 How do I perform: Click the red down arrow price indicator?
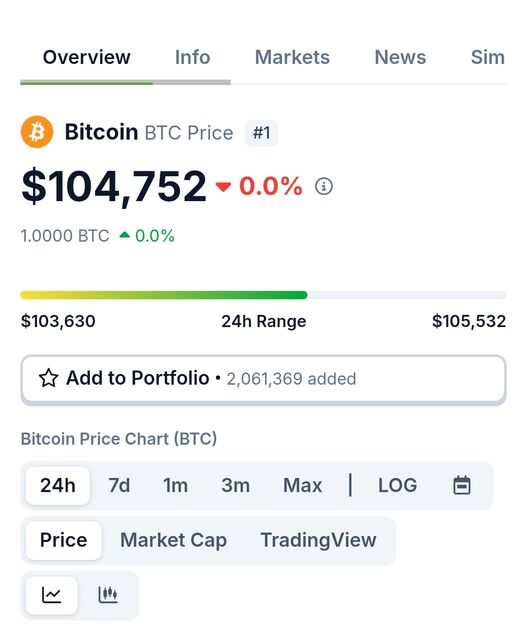(223, 187)
